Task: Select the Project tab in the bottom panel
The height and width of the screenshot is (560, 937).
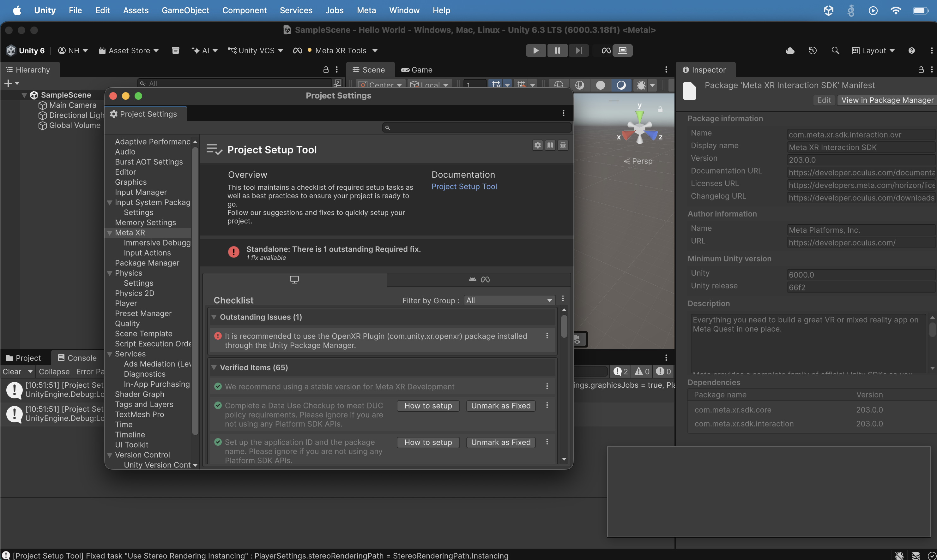Action: tap(23, 358)
